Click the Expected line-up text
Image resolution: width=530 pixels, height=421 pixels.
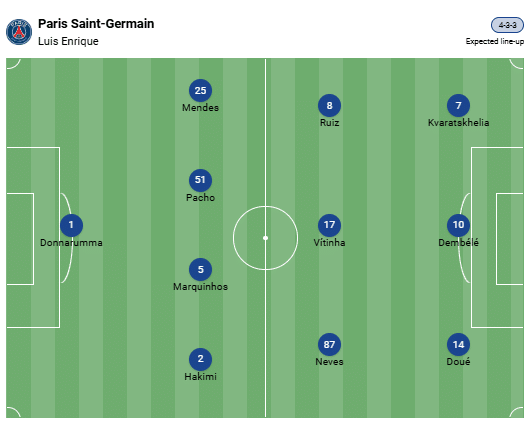tap(495, 42)
